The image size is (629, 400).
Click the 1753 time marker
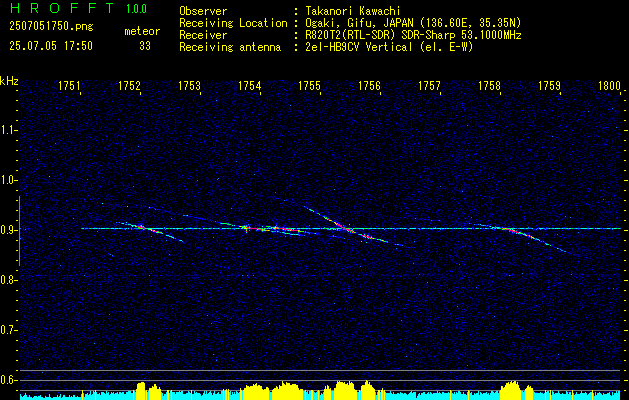pyautogui.click(x=189, y=85)
